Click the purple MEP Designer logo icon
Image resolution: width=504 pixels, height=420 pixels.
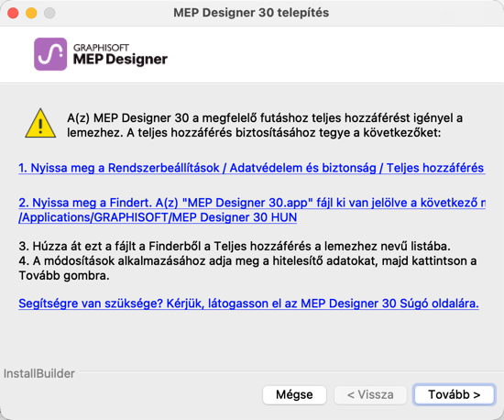[50, 54]
